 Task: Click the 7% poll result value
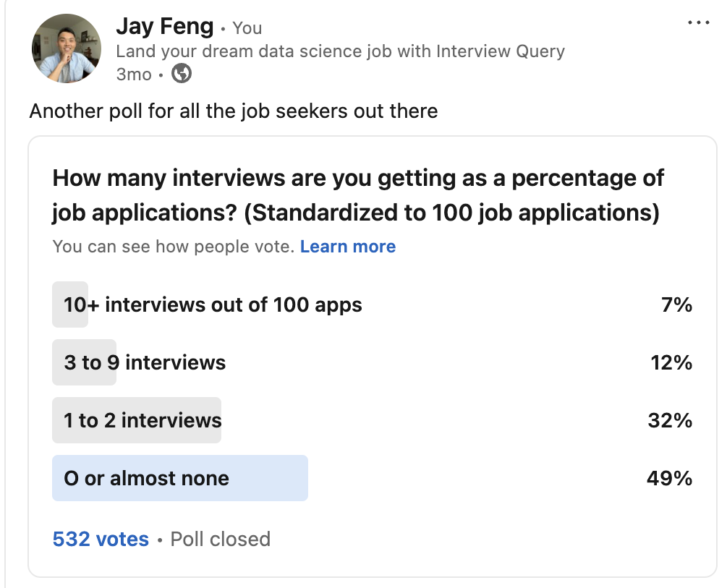coord(676,304)
